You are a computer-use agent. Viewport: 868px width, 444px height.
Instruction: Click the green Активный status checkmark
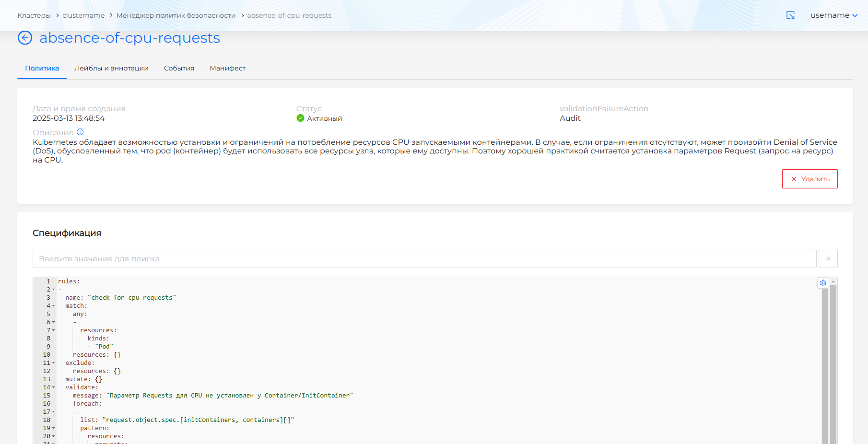(x=300, y=118)
